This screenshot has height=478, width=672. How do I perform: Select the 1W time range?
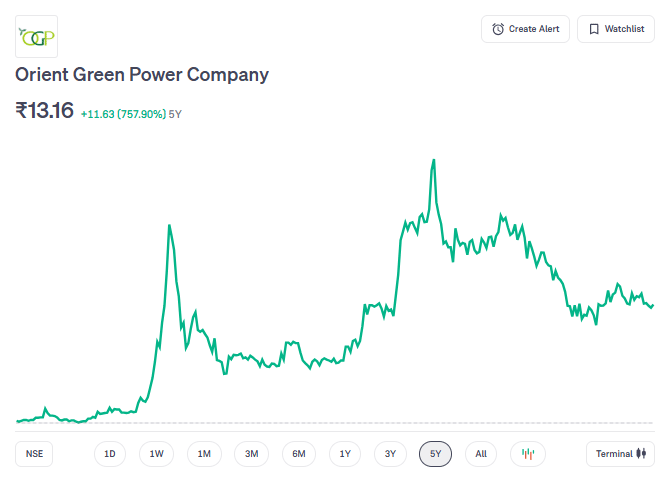157,454
